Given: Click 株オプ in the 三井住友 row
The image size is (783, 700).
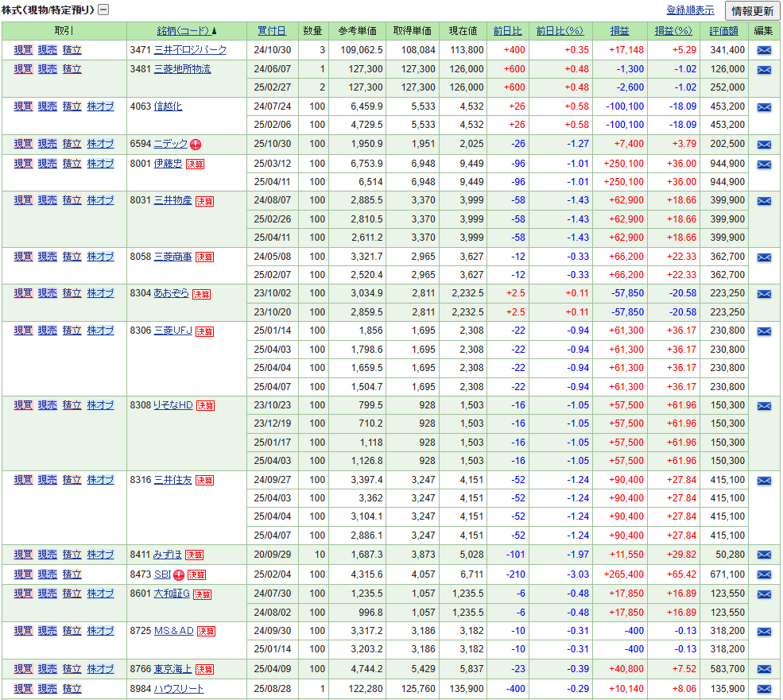Looking at the screenshot, I should [x=100, y=480].
